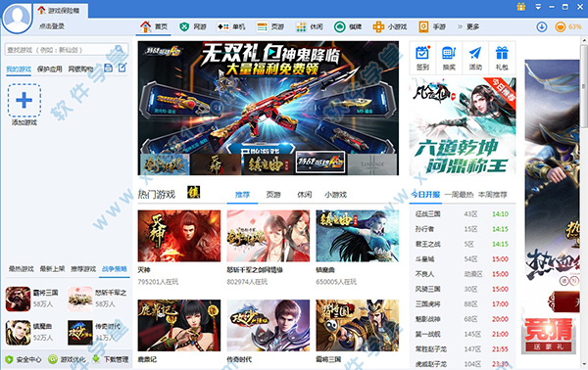This screenshot has height=370, width=588.
Task: Switch to the 网游 online games tab
Action: pyautogui.click(x=193, y=27)
